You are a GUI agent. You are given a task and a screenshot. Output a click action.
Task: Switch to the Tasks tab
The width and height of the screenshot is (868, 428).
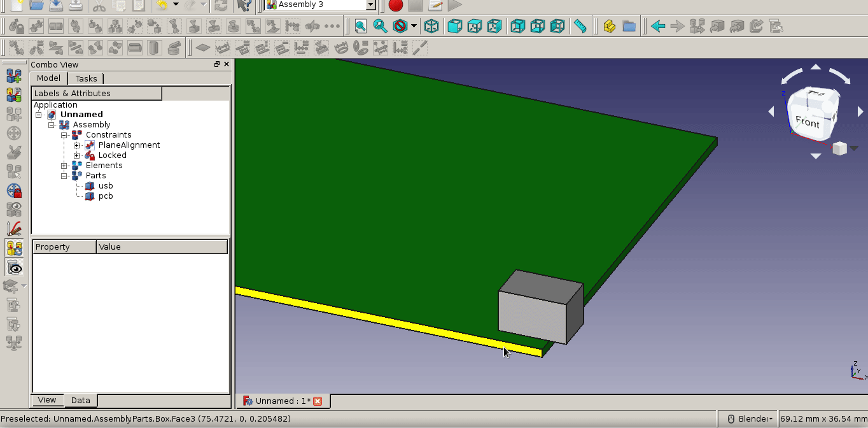click(86, 78)
